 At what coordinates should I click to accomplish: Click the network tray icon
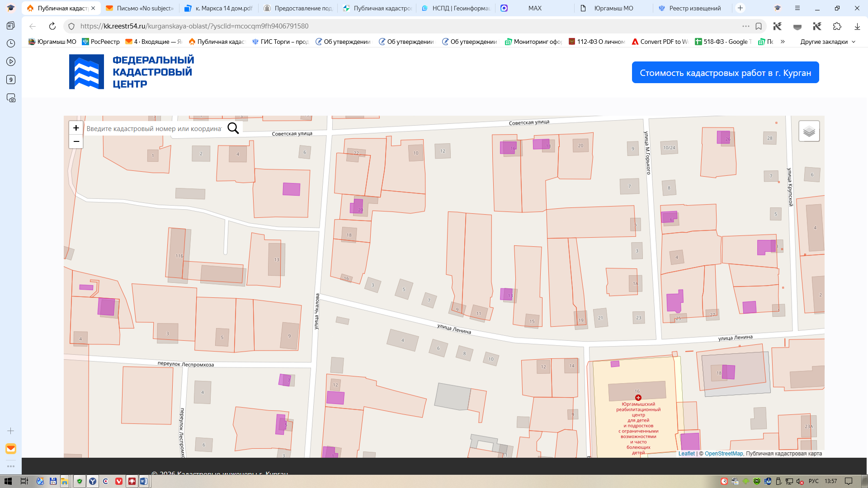pyautogui.click(x=789, y=481)
